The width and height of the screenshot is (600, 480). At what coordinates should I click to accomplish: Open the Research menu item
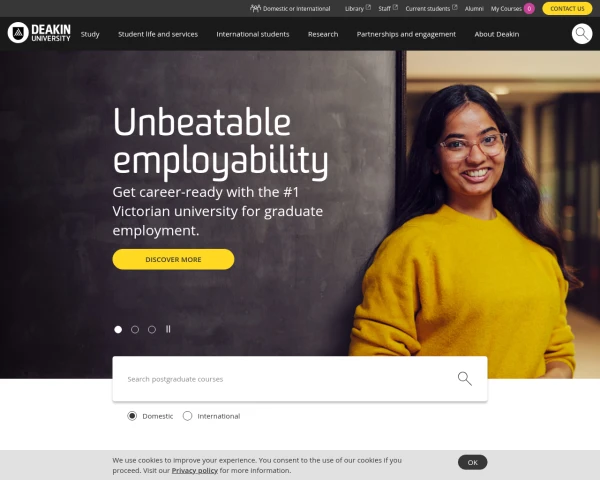(x=323, y=34)
